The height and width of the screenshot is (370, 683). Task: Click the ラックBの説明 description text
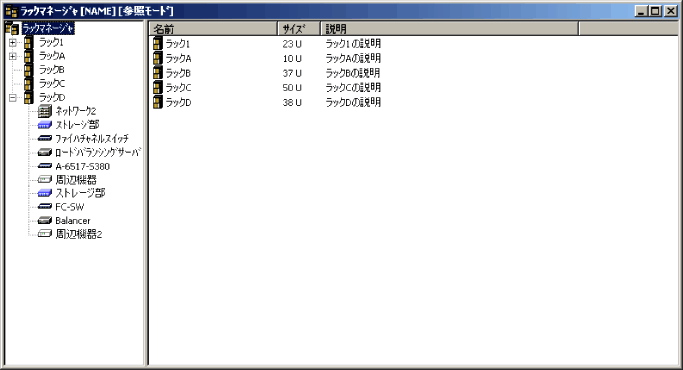[x=353, y=73]
